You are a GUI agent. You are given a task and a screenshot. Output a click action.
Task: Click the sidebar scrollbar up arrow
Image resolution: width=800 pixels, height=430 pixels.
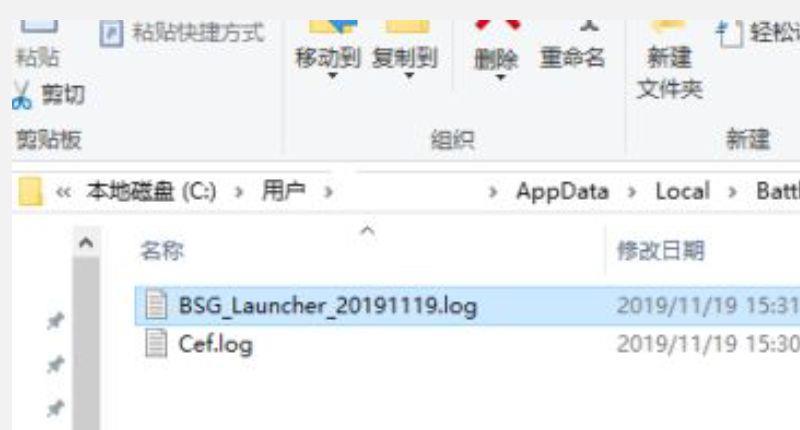86,243
